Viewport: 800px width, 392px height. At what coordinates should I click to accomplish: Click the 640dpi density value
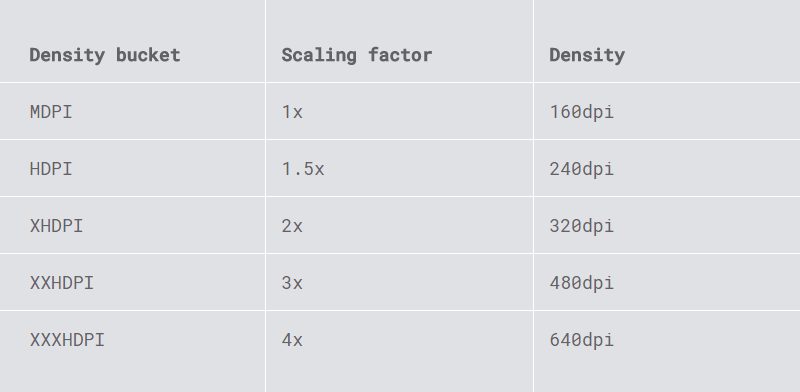point(582,340)
